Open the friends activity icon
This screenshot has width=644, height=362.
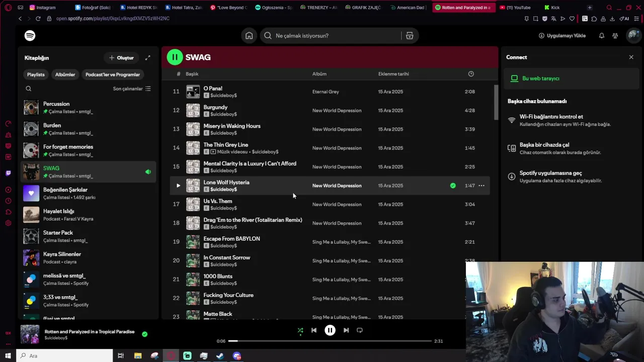coord(615,36)
